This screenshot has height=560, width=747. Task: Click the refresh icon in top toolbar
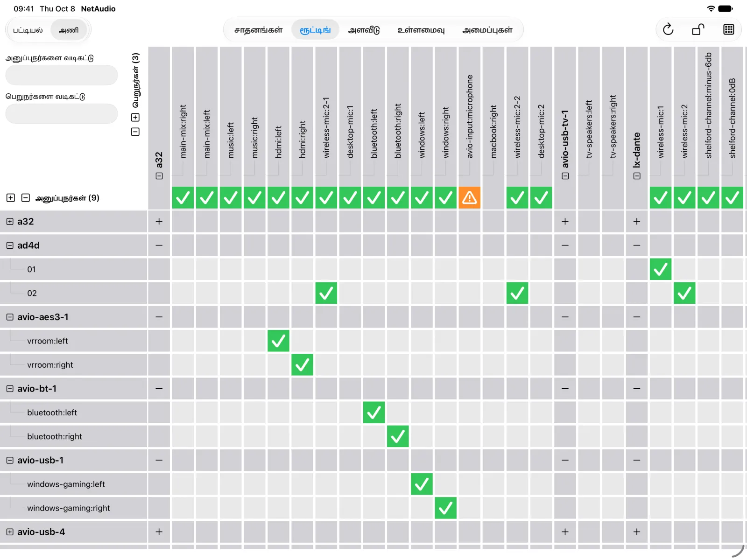coord(668,29)
